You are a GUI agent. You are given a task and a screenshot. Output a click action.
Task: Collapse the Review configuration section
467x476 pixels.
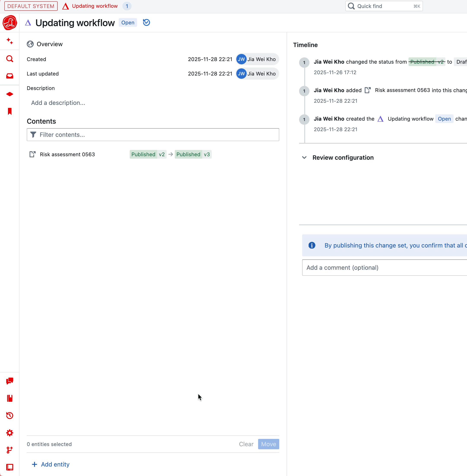pyautogui.click(x=304, y=158)
